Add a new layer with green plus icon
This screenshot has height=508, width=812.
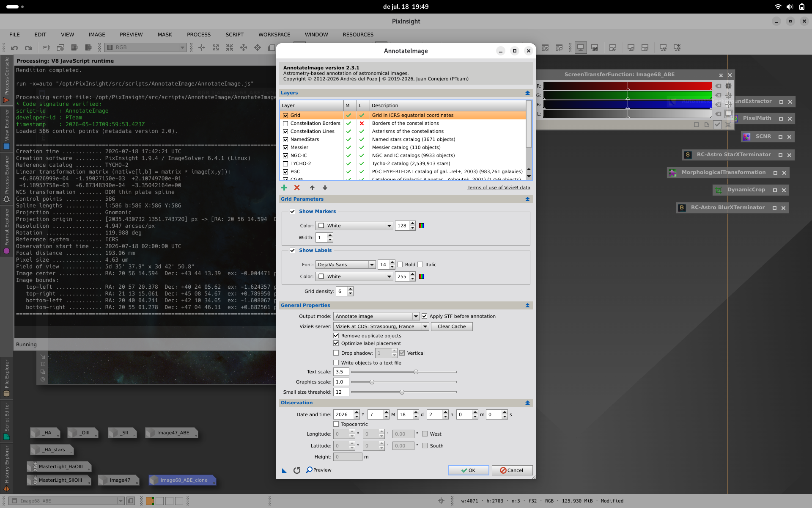pos(284,188)
